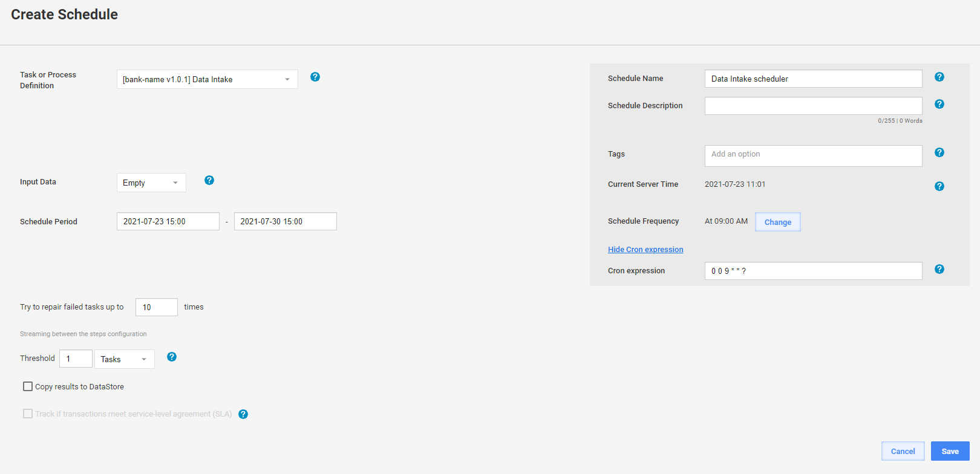
Task: Click the Schedule Period start date field
Action: (168, 221)
